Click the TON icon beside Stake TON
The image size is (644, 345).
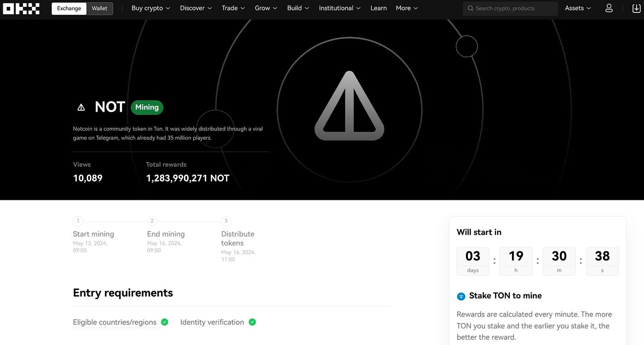[x=461, y=296]
